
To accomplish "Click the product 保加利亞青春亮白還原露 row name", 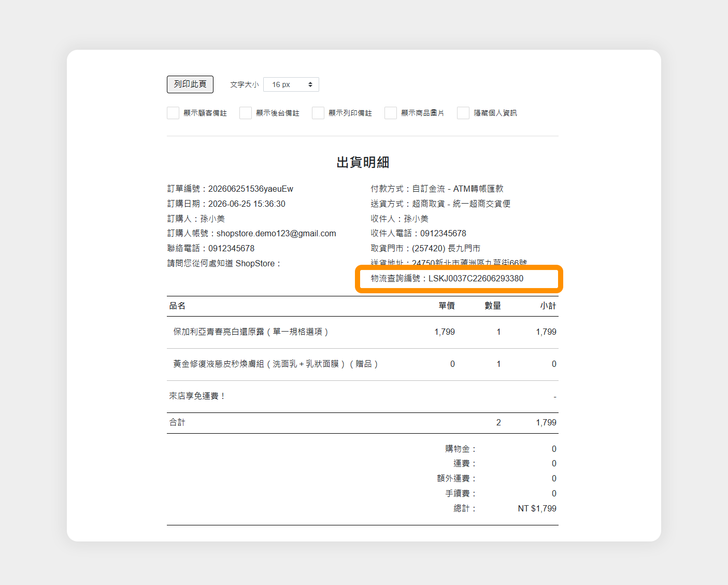I will click(251, 332).
